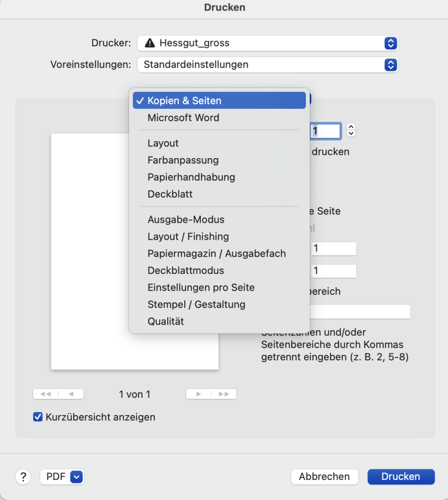
Task: Go to the next preview page
Action: coord(199,394)
